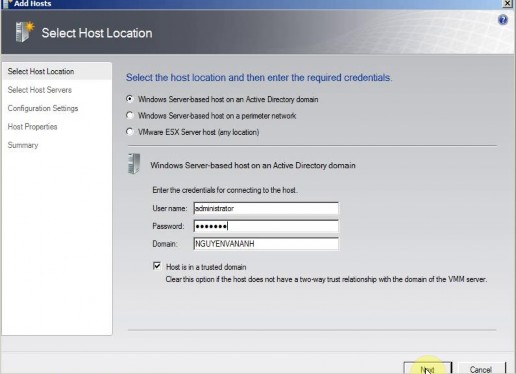This screenshot has height=374, width=516.
Task: Open the Host Properties step
Action: [32, 127]
